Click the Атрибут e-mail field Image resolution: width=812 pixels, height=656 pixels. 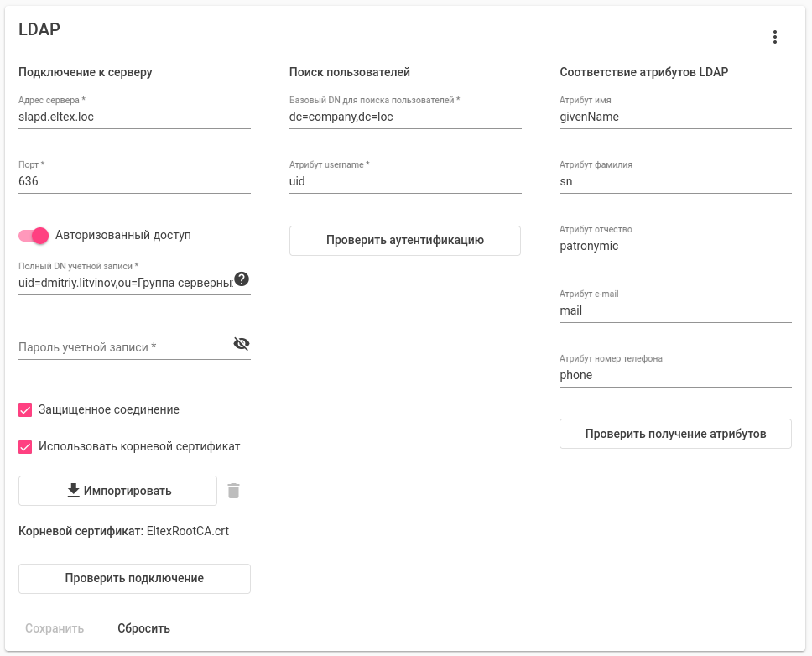coord(675,310)
